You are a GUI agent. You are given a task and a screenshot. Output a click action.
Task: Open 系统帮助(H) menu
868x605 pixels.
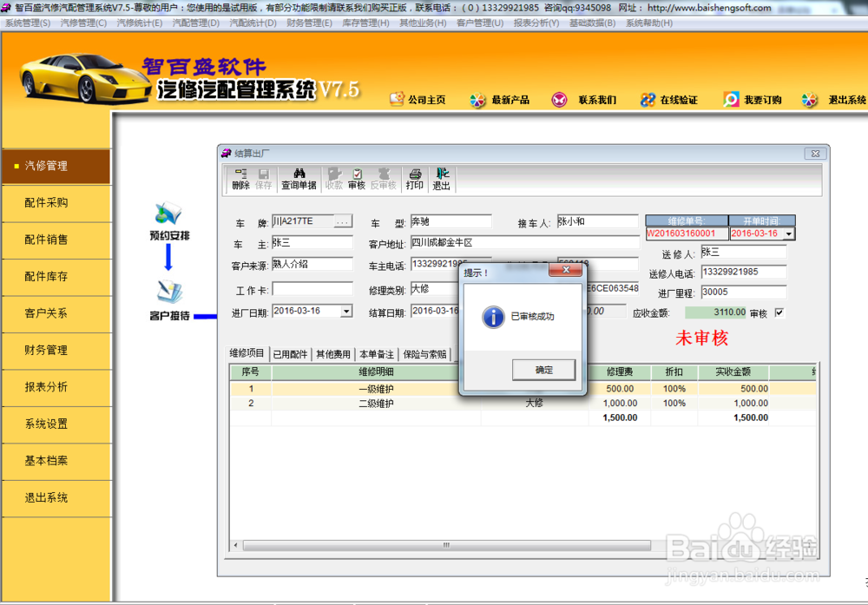tap(649, 23)
